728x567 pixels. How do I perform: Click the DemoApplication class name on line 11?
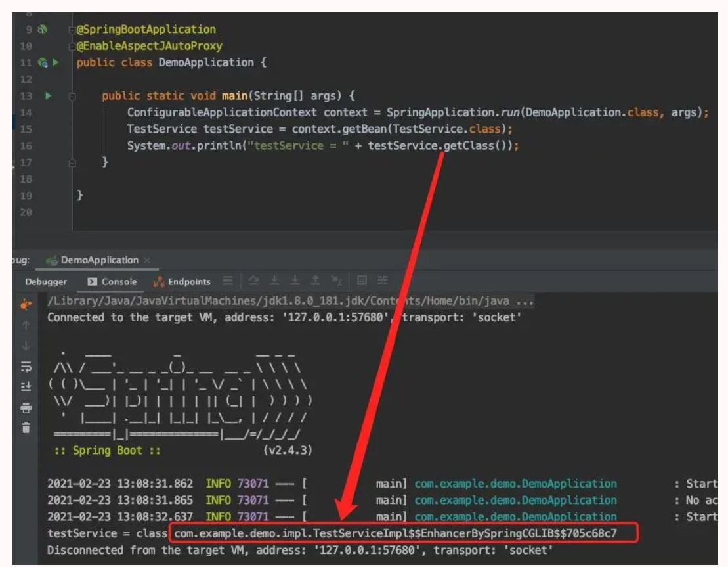click(x=206, y=62)
